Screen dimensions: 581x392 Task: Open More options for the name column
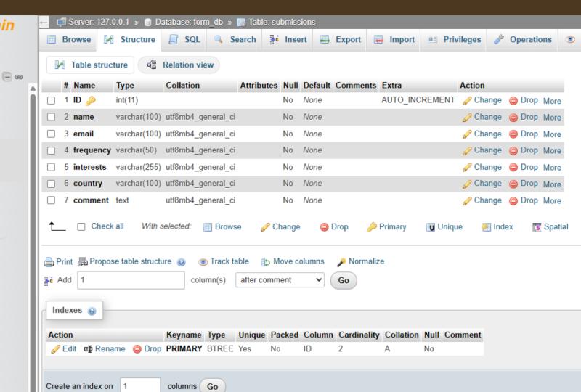pyautogui.click(x=552, y=118)
